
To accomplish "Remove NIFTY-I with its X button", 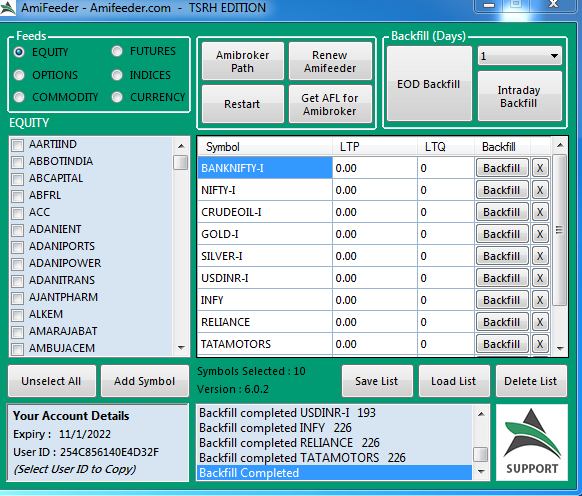I will (540, 190).
